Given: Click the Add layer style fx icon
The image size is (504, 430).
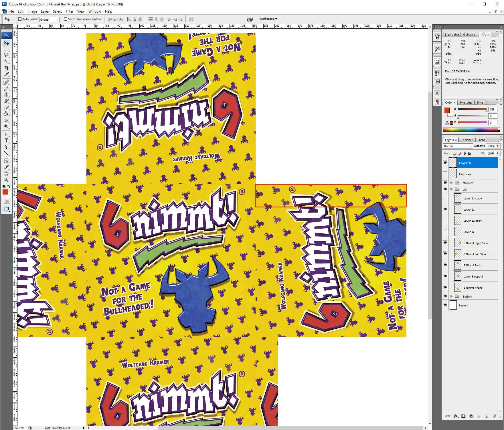Looking at the screenshot, I should point(456,416).
